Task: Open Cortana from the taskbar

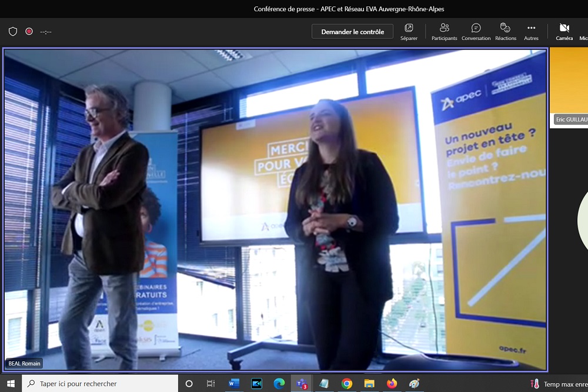Action: click(189, 383)
